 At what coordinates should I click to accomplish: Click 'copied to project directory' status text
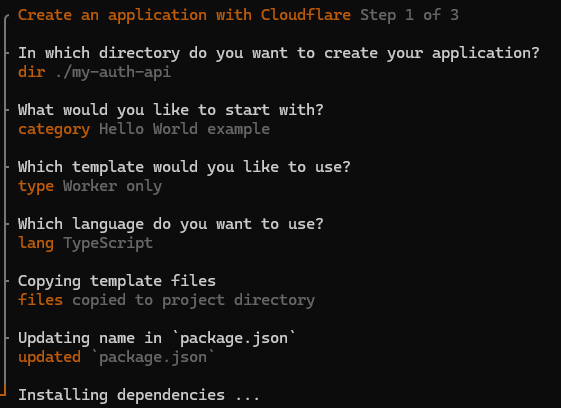(194, 301)
